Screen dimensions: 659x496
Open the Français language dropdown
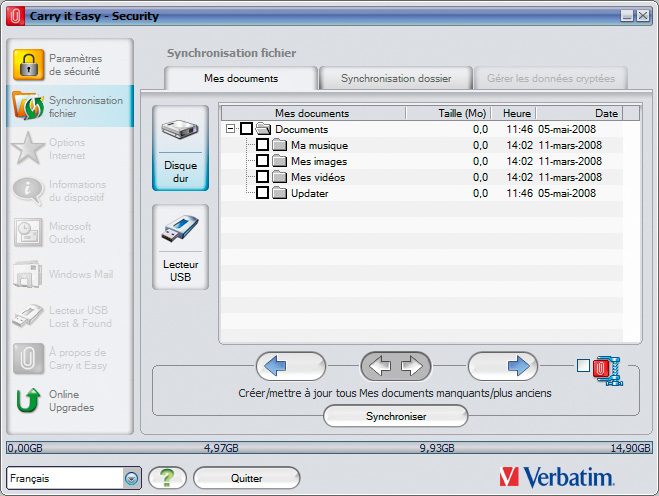click(131, 478)
